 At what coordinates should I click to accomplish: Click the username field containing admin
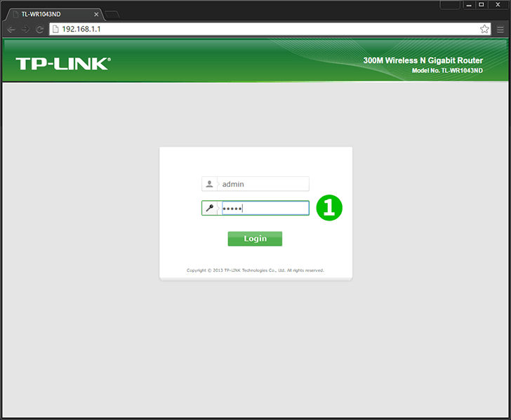point(255,184)
